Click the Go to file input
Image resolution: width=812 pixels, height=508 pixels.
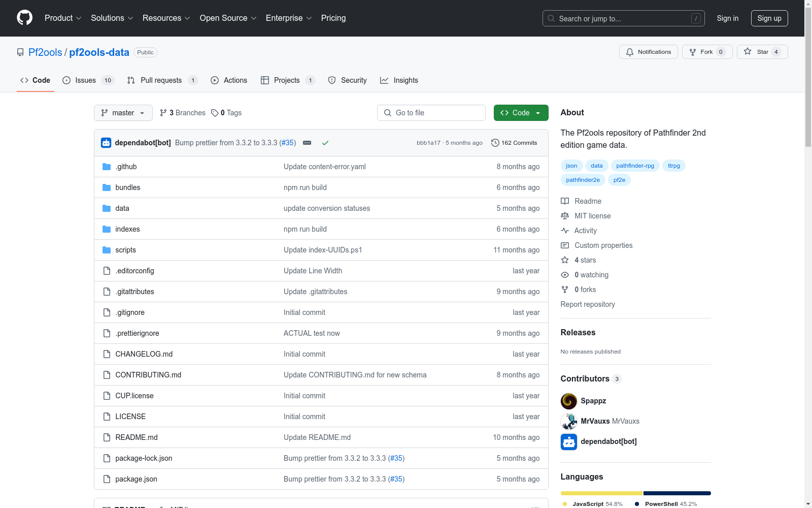(431, 113)
